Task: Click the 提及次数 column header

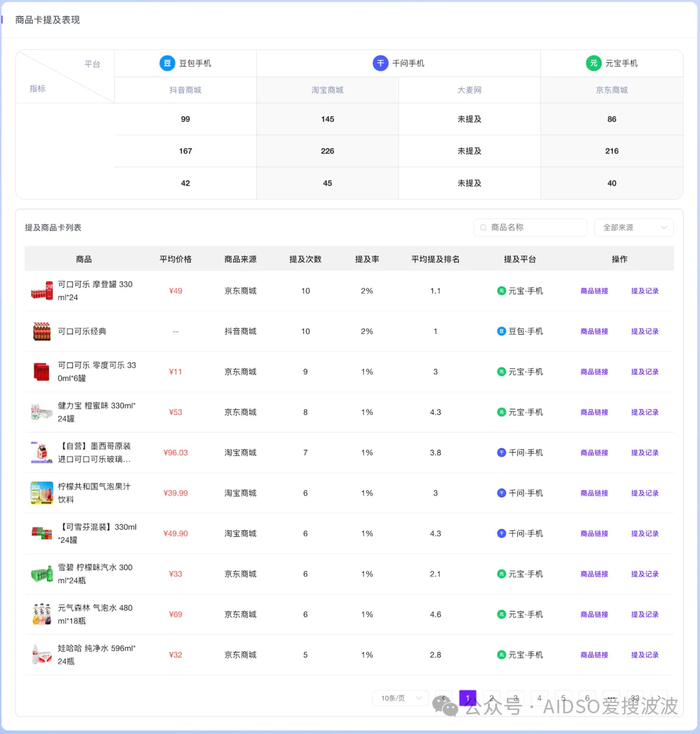Action: click(x=305, y=259)
